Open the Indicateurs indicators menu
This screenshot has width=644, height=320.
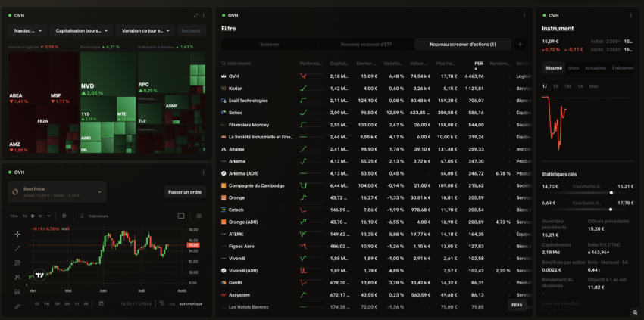click(x=95, y=216)
